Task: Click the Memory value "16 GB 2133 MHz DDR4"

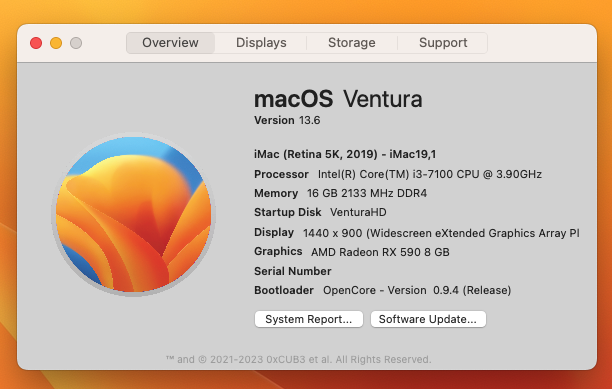Action: pos(367,193)
